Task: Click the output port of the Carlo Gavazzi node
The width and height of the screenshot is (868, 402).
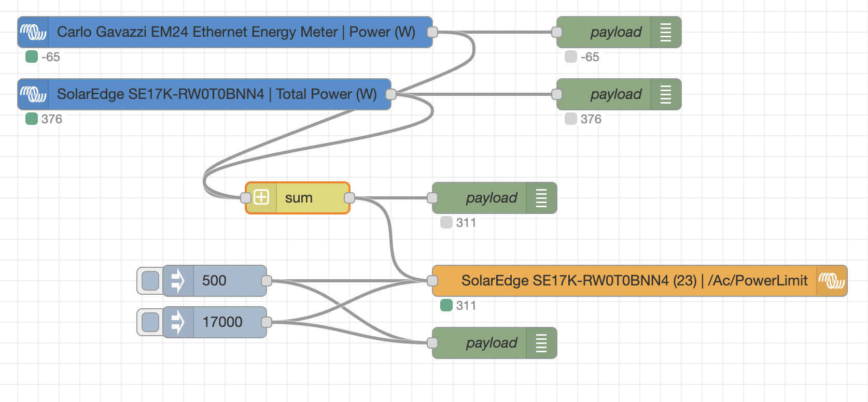Action: click(432, 32)
